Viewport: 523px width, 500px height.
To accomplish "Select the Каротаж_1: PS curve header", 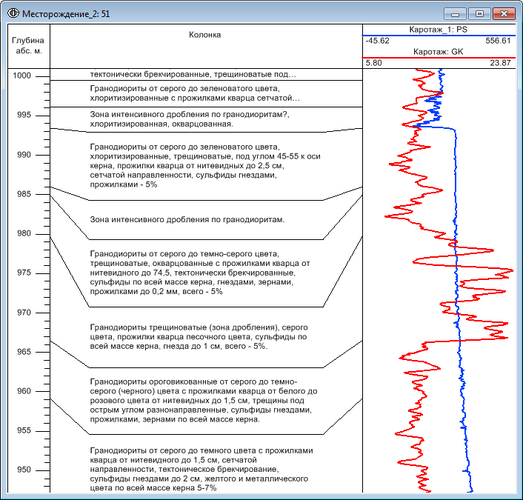I will click(x=438, y=30).
